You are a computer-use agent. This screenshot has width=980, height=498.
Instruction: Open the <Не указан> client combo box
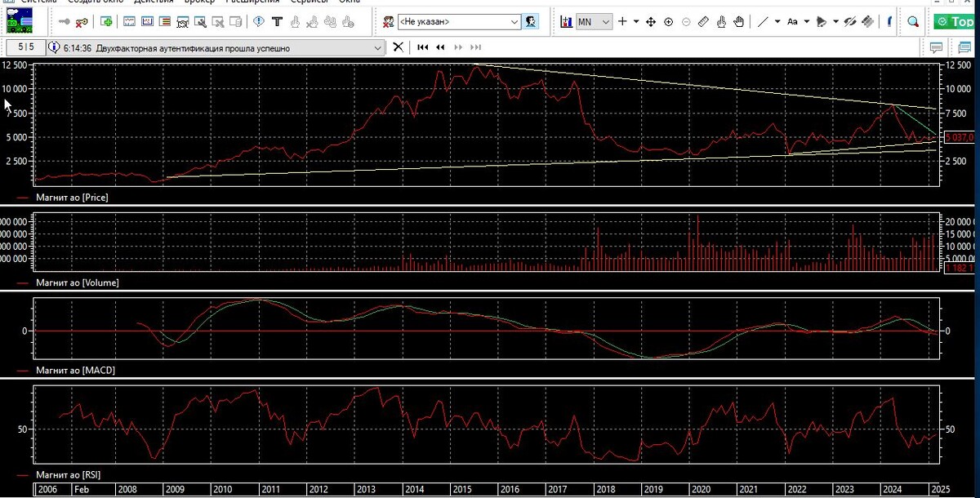[x=459, y=22]
